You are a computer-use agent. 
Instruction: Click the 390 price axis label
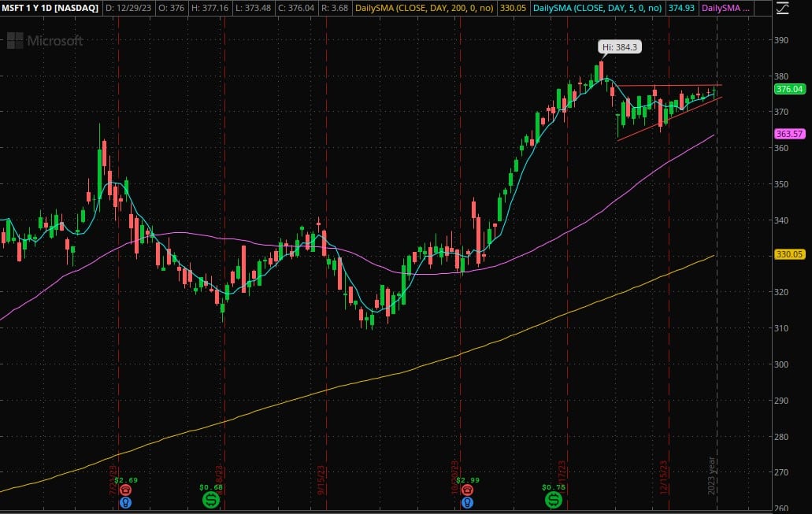(x=781, y=40)
